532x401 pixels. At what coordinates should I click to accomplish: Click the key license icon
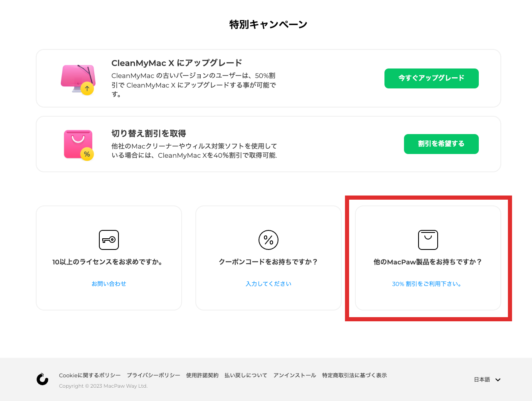pyautogui.click(x=109, y=240)
